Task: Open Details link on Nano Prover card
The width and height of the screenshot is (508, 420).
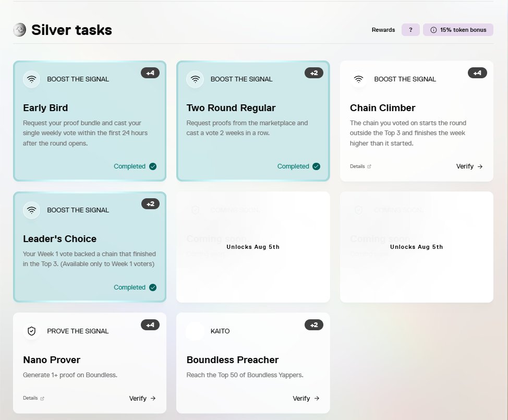Action: 33,398
